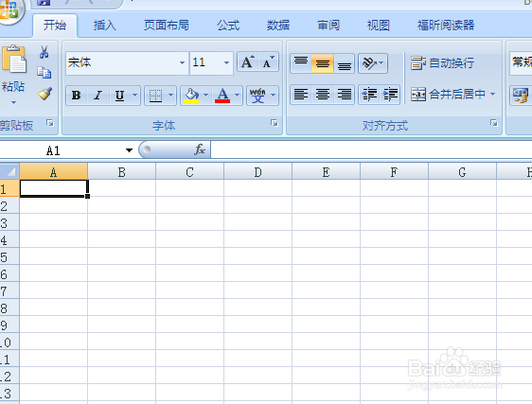Open the 宋体 font name dropdown

coord(182,62)
